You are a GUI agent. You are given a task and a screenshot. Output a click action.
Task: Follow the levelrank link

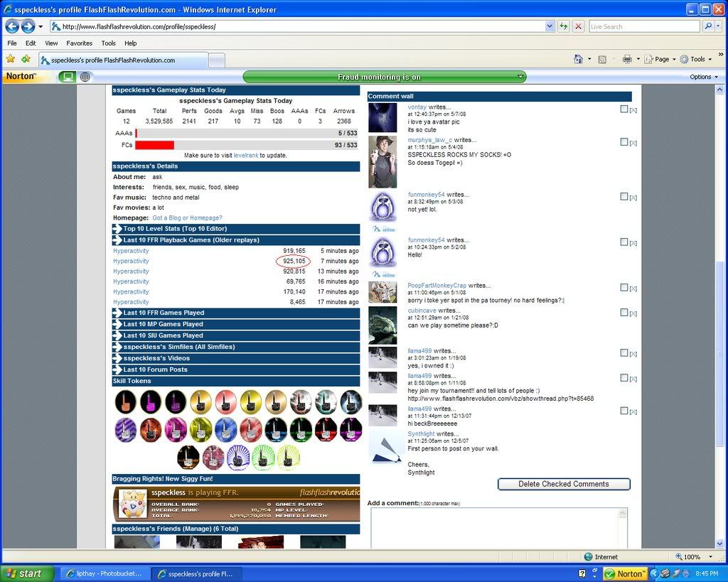245,155
